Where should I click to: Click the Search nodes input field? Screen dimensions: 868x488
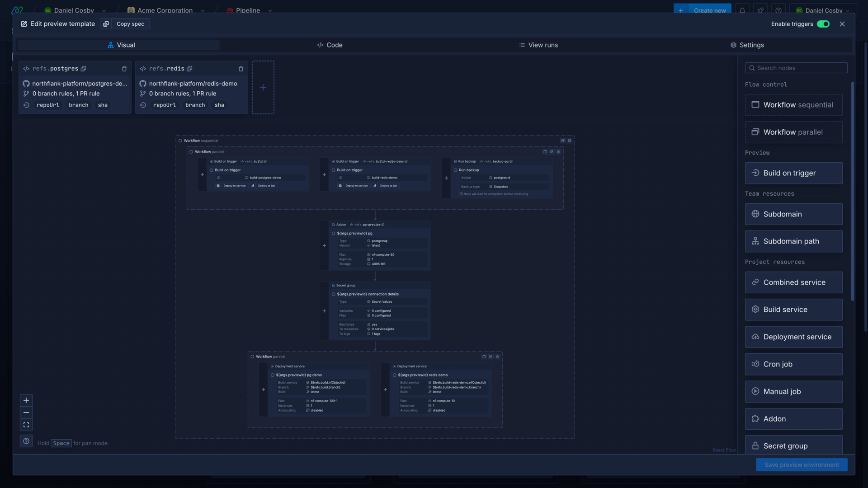tap(796, 68)
